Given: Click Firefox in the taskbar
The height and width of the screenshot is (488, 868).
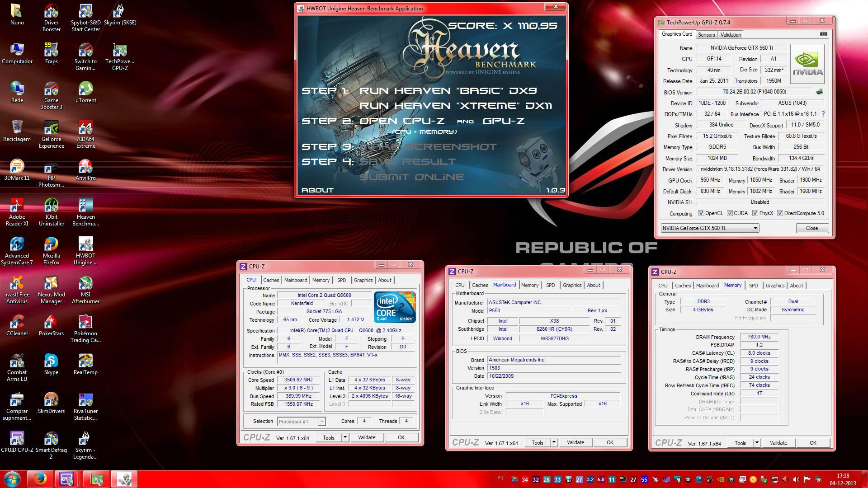Looking at the screenshot, I should [x=40, y=479].
